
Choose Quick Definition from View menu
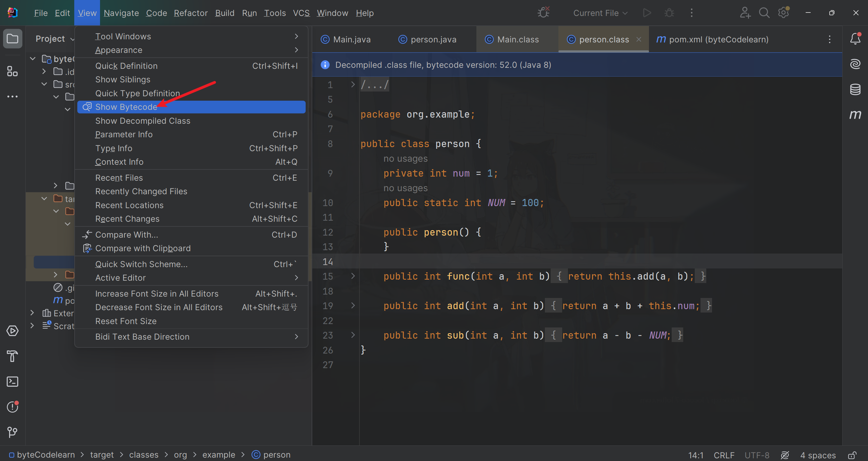[x=192, y=66]
